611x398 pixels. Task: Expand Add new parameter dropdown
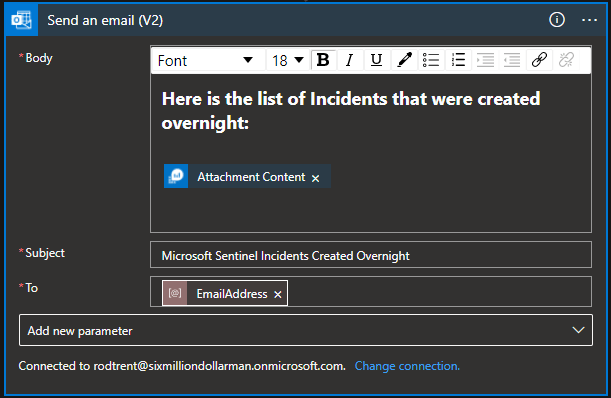[x=306, y=330]
